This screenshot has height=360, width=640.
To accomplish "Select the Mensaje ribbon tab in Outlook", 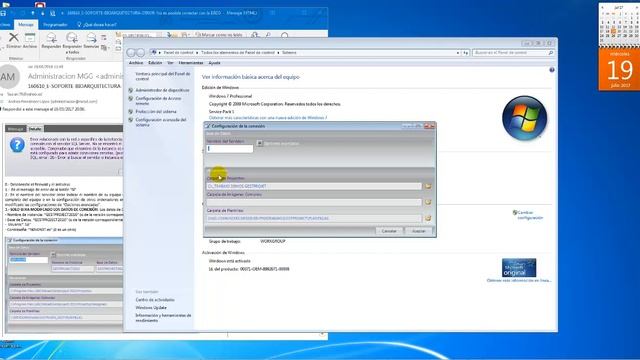I will click(26, 24).
